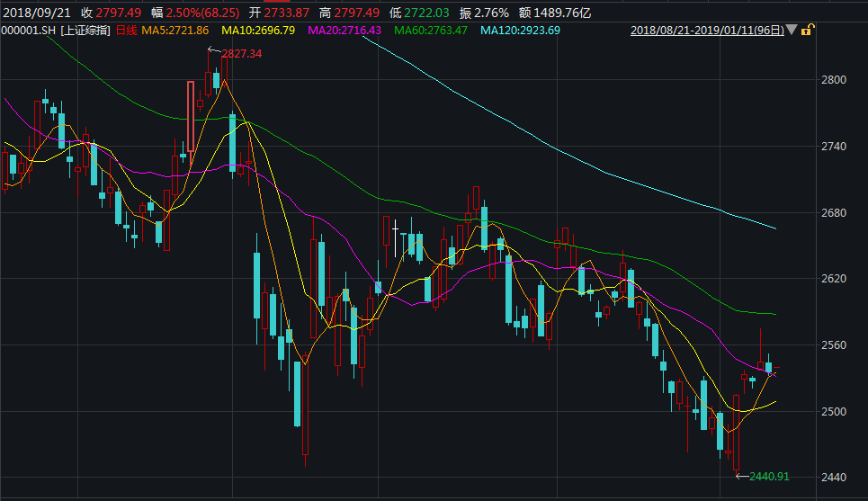Click the 2680 price axis label

coord(834,213)
